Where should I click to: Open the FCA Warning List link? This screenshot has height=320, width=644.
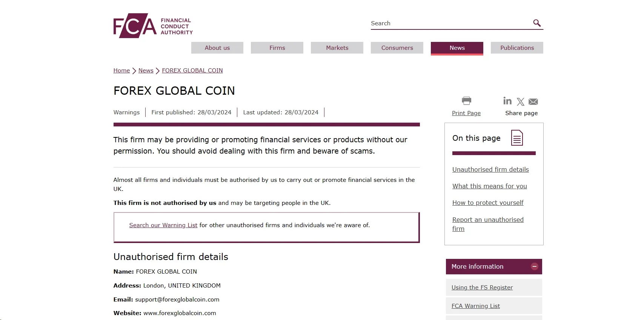tap(476, 306)
